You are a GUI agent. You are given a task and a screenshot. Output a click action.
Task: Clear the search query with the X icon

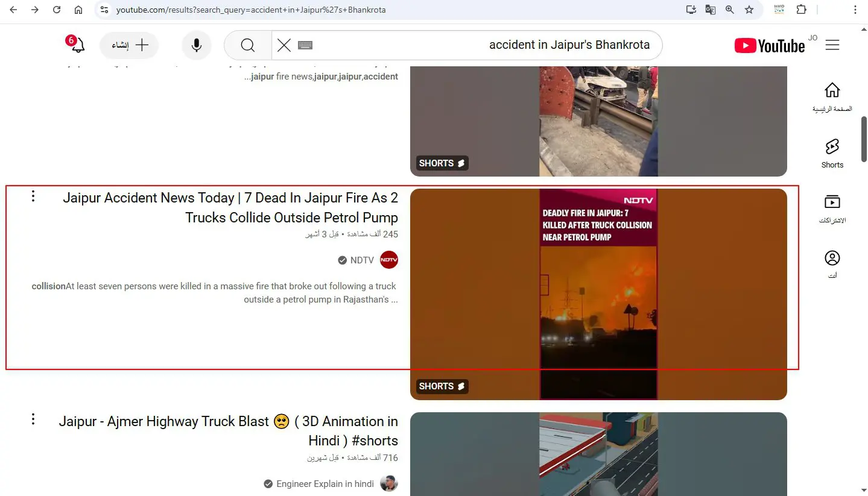(284, 45)
